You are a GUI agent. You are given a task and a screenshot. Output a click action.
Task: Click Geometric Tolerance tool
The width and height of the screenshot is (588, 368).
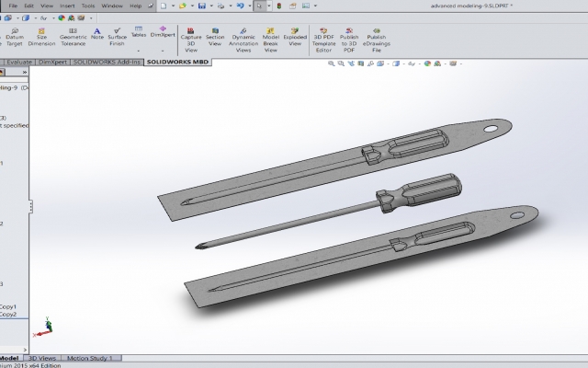point(73,37)
